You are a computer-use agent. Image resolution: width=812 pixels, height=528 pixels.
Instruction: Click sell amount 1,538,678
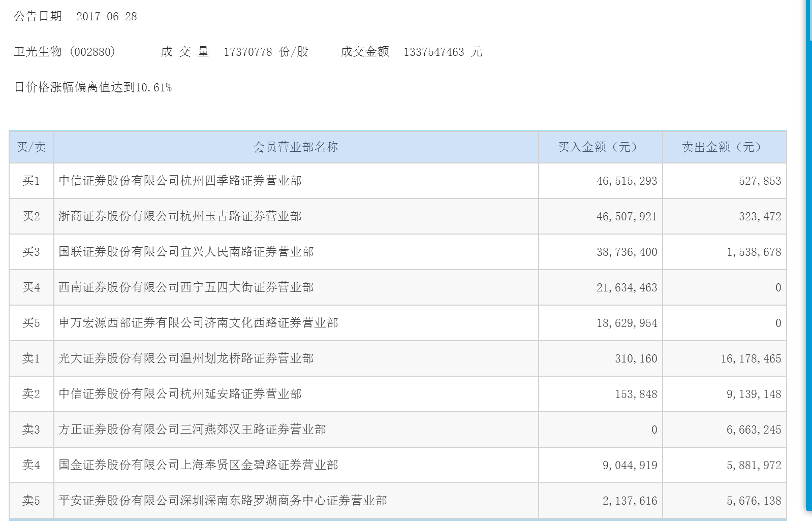click(754, 252)
